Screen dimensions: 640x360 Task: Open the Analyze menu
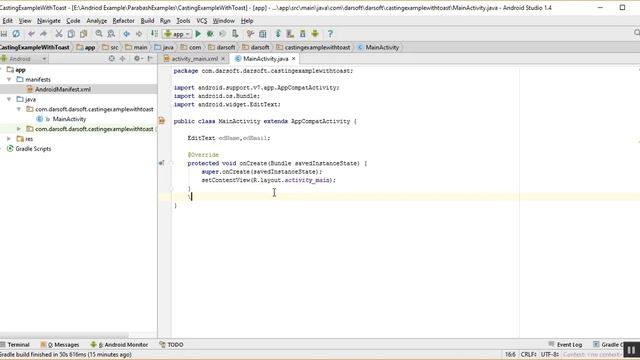(x=96, y=20)
